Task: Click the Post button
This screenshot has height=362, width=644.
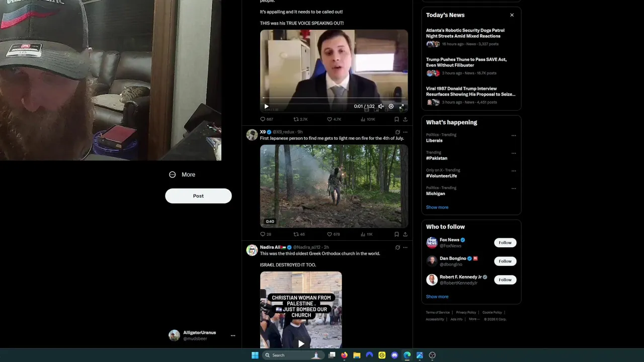Action: pyautogui.click(x=198, y=196)
